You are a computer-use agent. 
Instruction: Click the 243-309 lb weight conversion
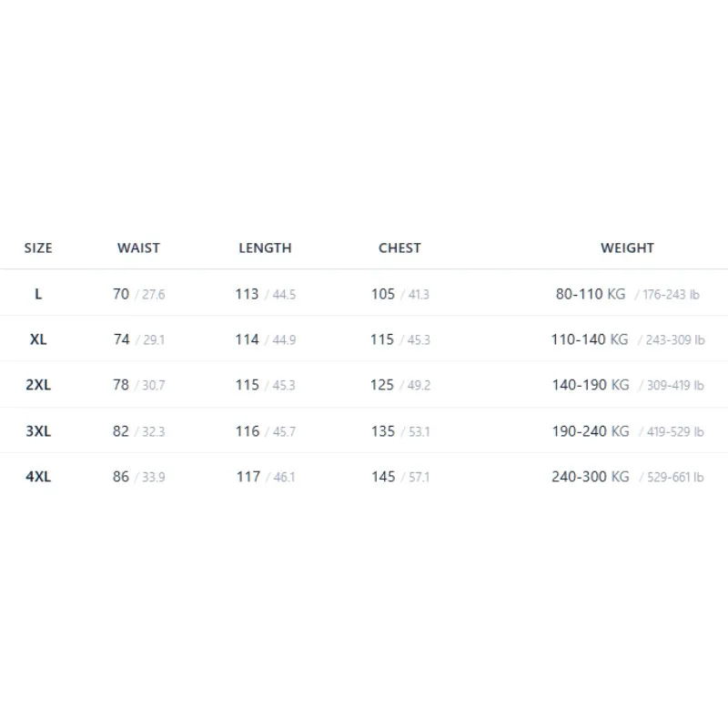click(675, 339)
